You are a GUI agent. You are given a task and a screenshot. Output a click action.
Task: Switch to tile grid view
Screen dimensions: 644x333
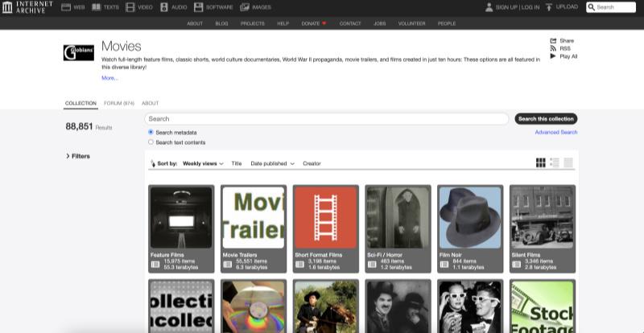tap(540, 163)
